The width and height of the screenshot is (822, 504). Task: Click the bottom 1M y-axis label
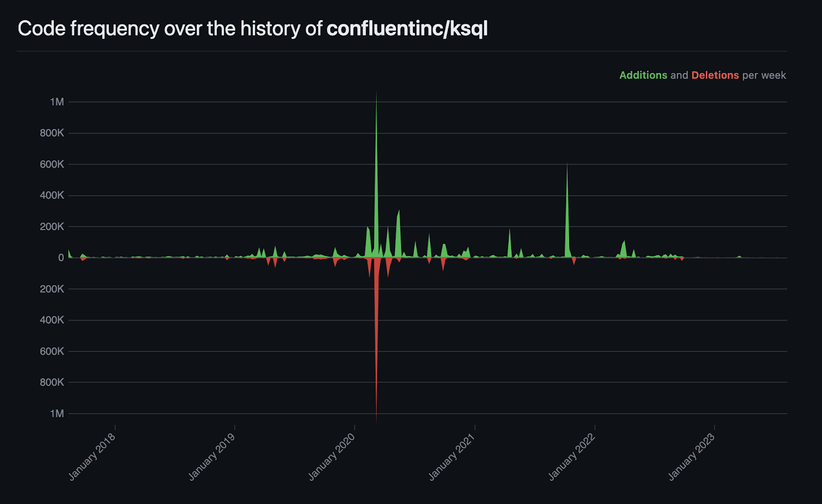pos(57,414)
